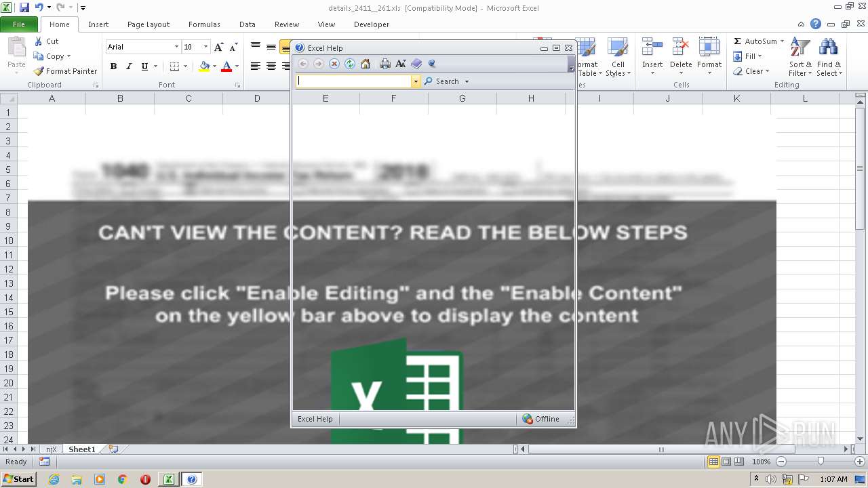Image resolution: width=868 pixels, height=488 pixels.
Task: Click the Search button in Excel Help
Action: [x=441, y=81]
